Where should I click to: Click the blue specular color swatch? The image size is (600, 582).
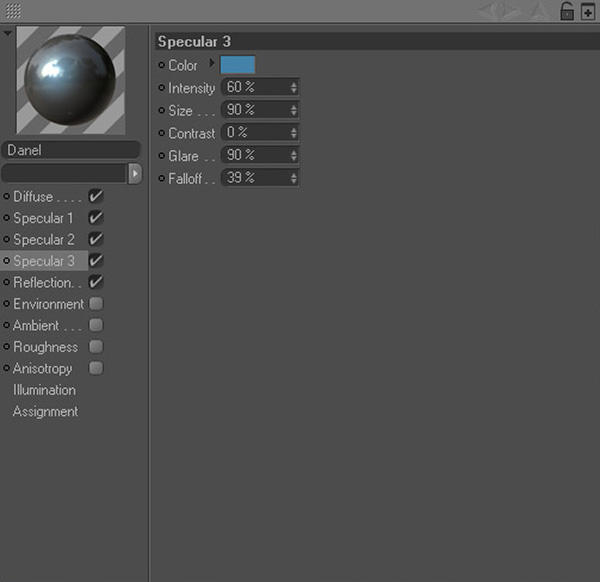click(238, 65)
